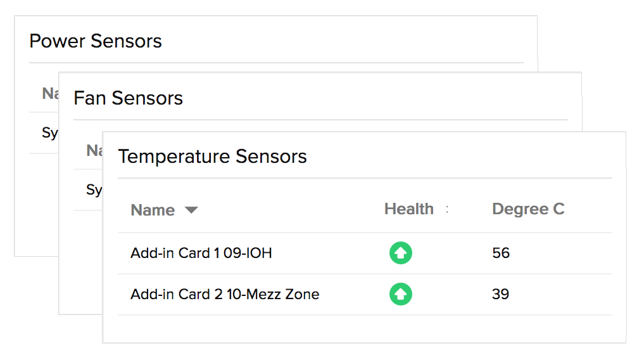Click the green health icon for Add-in Card 1
This screenshot has width=644, height=360.
coord(400,253)
